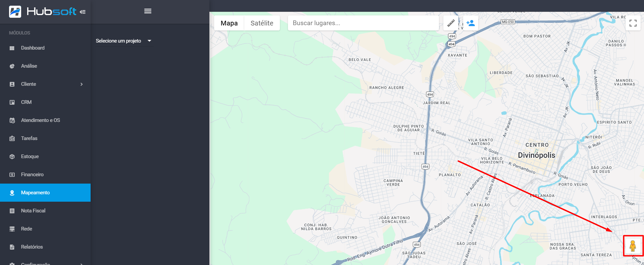
Task: Click the CRM board icon
Action: tap(12, 102)
